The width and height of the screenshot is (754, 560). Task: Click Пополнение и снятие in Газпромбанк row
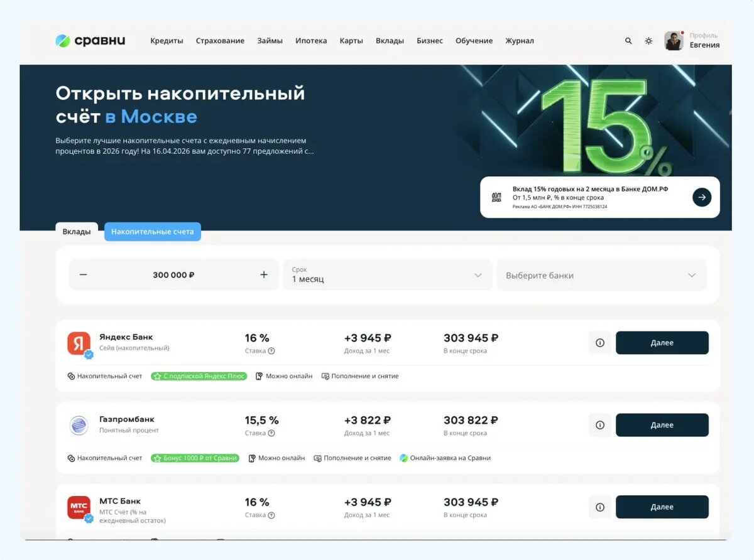pyautogui.click(x=352, y=458)
